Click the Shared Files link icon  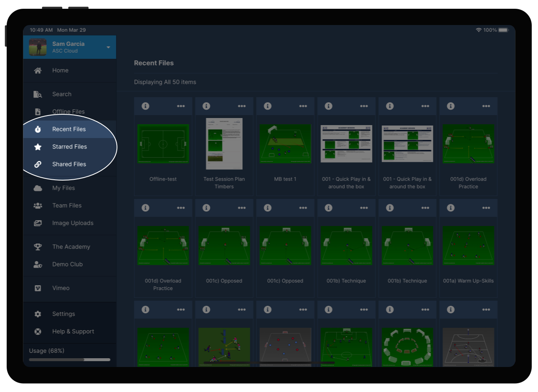38,164
